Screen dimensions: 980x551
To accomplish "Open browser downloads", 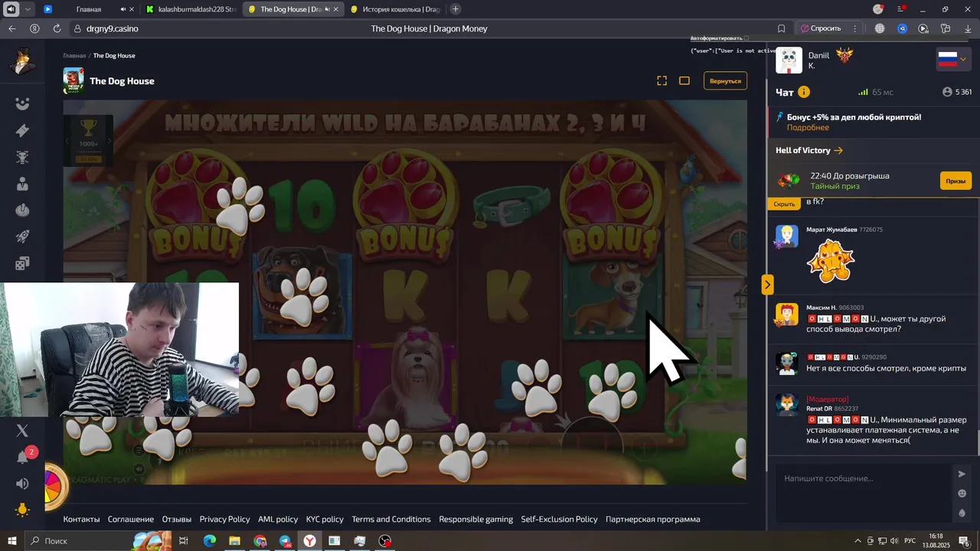I will pos(969,28).
